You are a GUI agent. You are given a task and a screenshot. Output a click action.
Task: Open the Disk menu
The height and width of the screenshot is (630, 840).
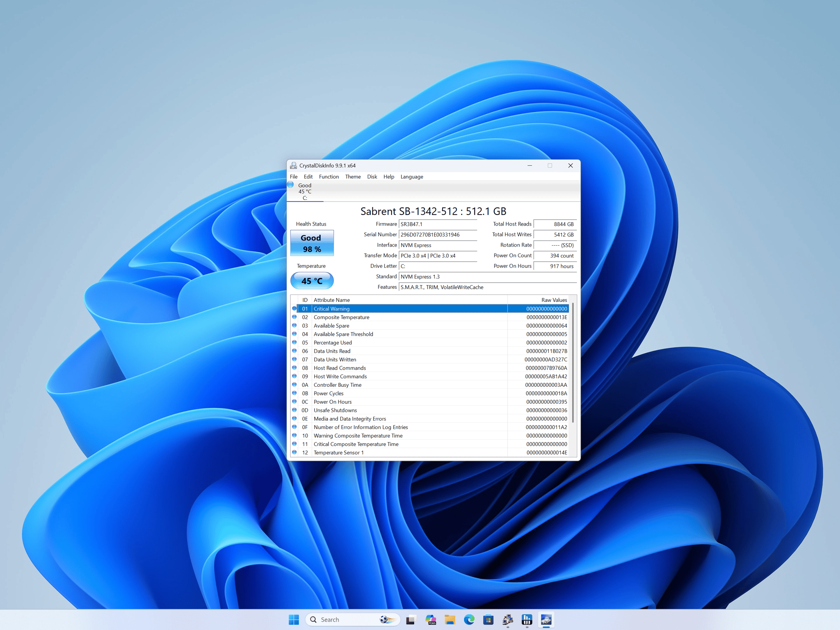372,177
